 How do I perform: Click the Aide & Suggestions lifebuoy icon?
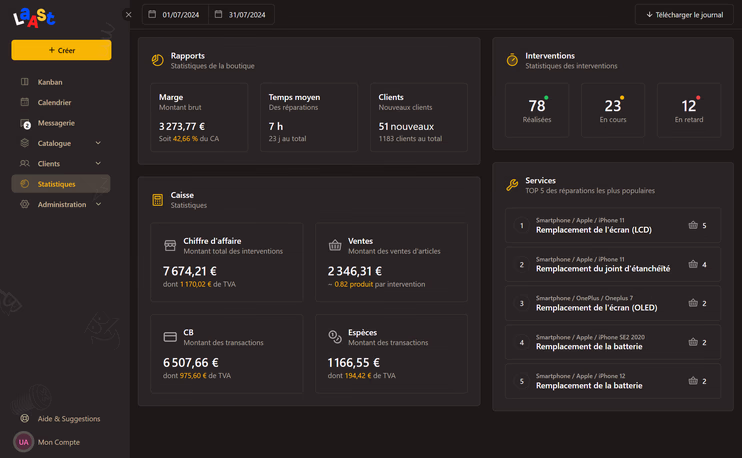[x=25, y=418]
